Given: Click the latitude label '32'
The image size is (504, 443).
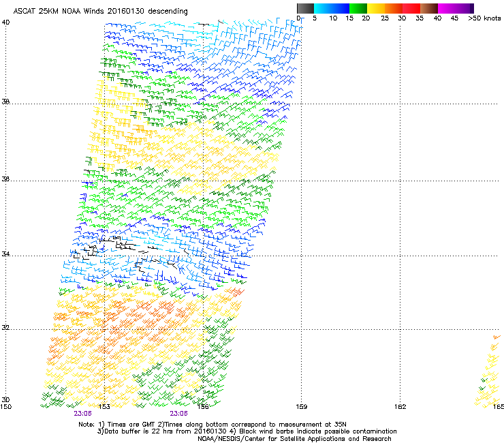Looking at the screenshot, I should point(5,328).
